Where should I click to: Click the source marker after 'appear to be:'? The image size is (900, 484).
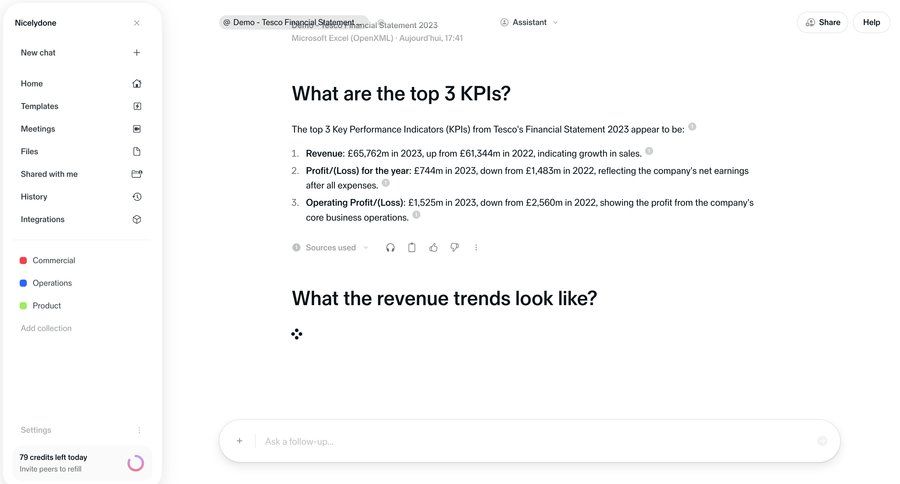(692, 127)
